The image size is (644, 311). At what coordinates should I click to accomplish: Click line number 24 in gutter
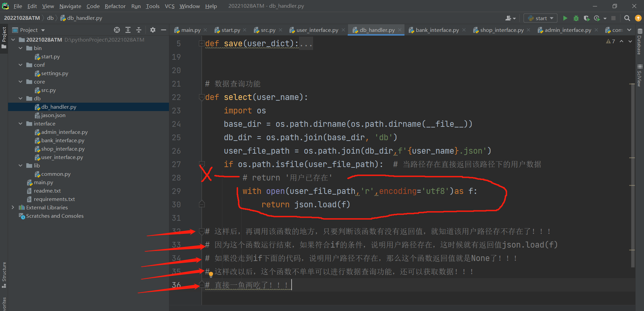click(x=176, y=124)
